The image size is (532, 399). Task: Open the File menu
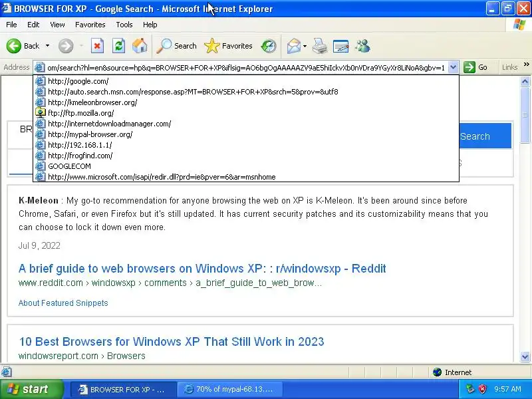click(11, 25)
